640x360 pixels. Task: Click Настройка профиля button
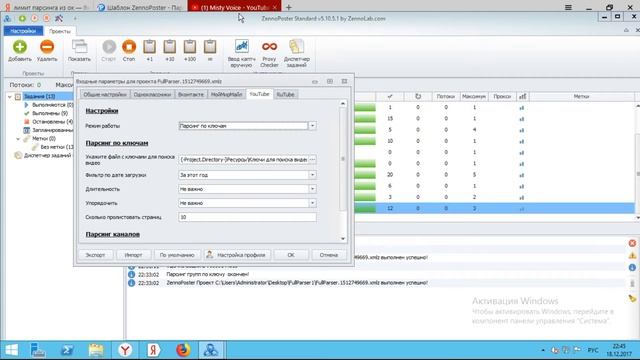point(237,255)
